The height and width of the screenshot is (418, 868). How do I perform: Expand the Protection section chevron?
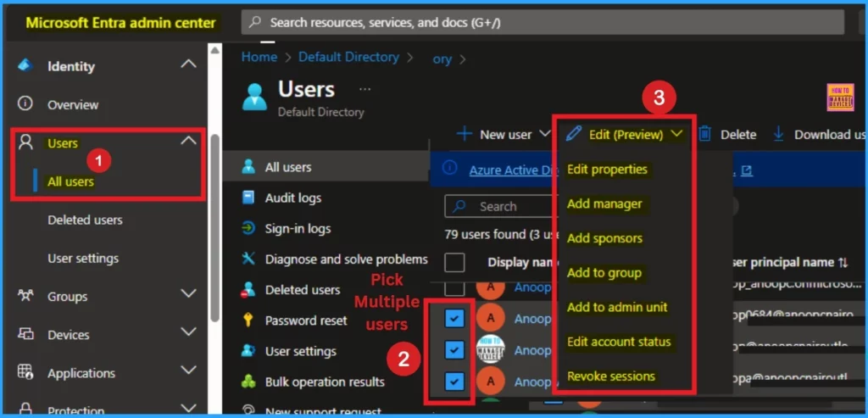click(189, 408)
